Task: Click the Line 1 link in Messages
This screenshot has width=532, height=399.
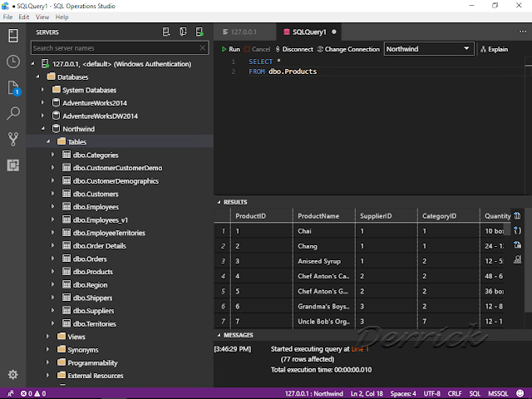Action: 360,349
